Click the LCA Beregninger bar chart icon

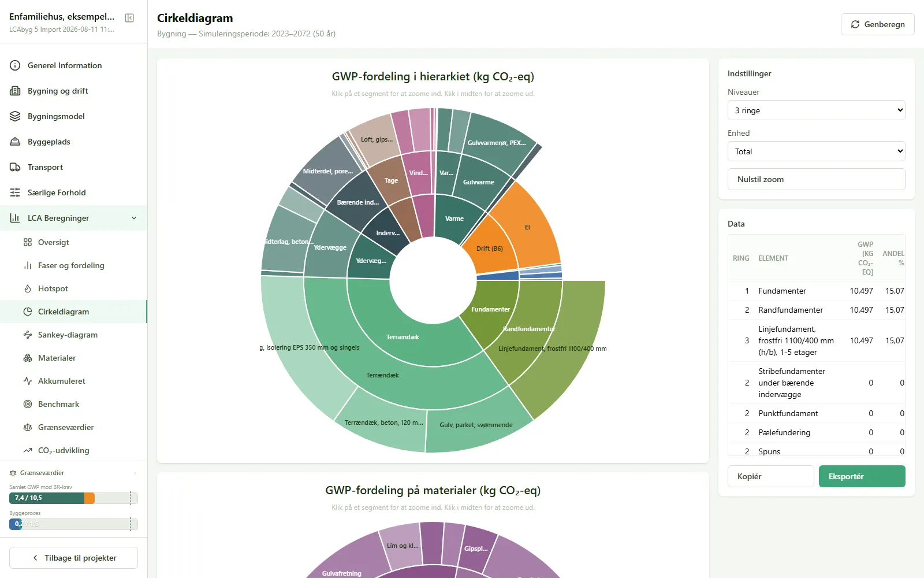pyautogui.click(x=15, y=218)
